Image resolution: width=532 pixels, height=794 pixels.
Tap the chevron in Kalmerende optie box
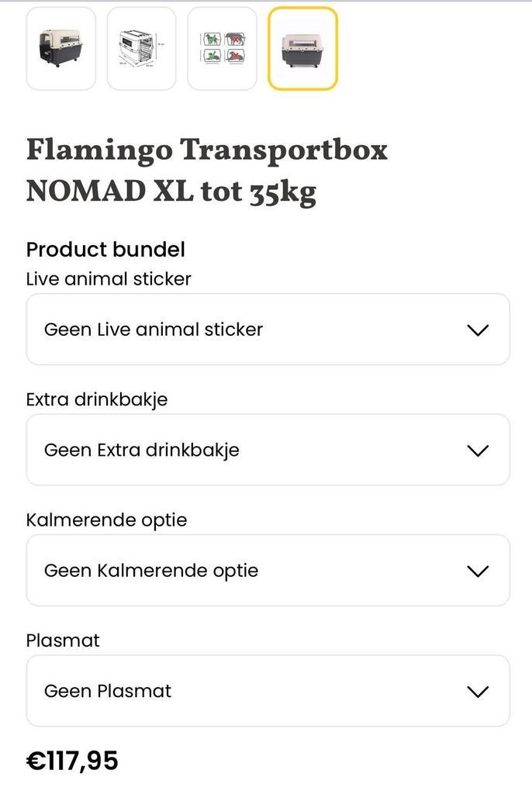point(478,571)
